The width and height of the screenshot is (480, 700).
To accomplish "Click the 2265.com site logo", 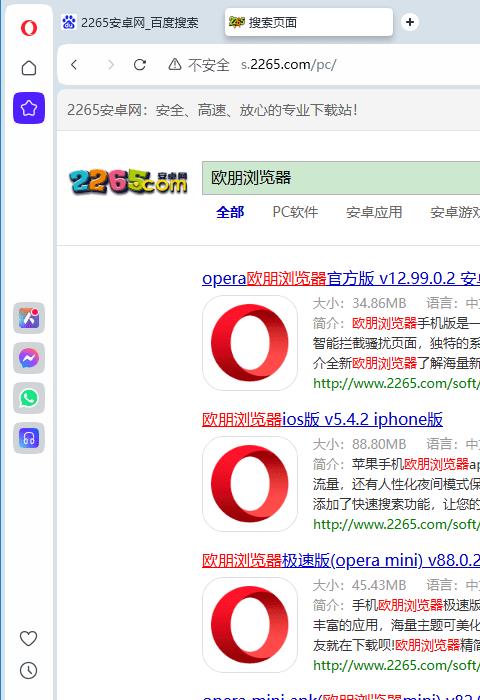I will click(x=128, y=181).
